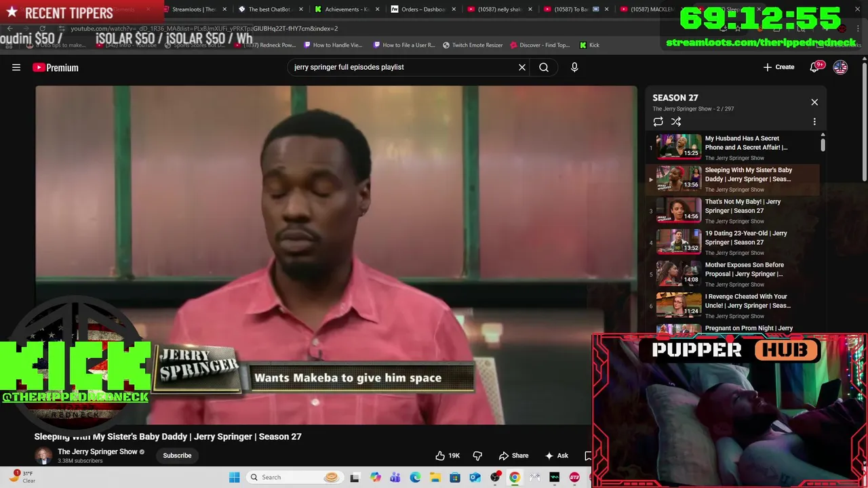Open Windows Start menu
The width and height of the screenshot is (868, 488).
[234, 477]
